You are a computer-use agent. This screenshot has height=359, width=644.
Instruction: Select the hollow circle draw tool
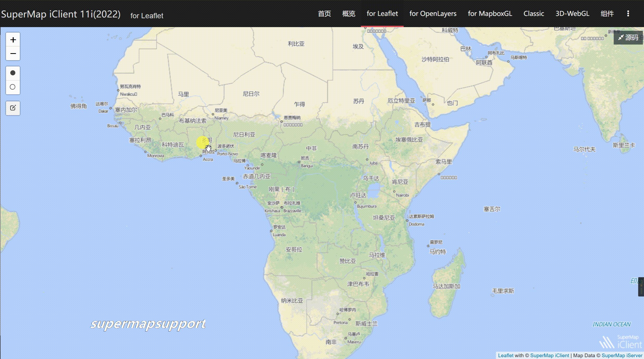pos(13,87)
